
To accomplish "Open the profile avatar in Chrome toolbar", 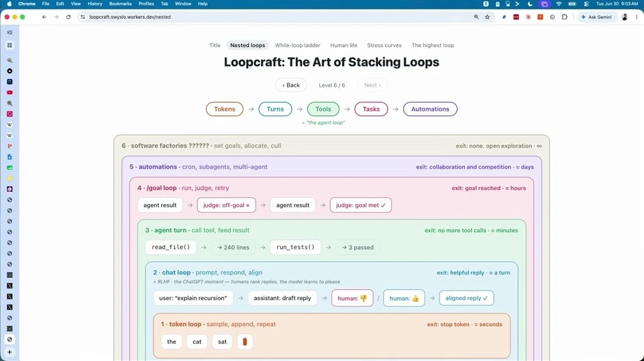I will click(625, 17).
